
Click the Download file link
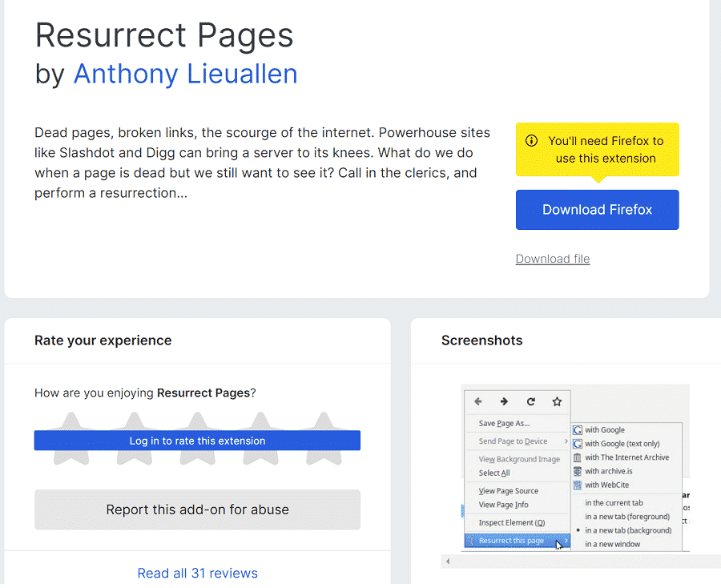point(552,259)
